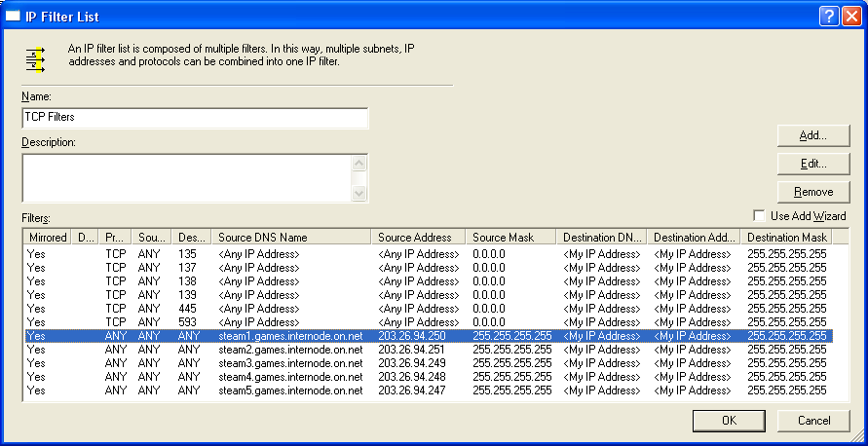Screen dimensions: 868x446
Task: Select the steam1.games.internode.on.net row
Action: [x=428, y=336]
